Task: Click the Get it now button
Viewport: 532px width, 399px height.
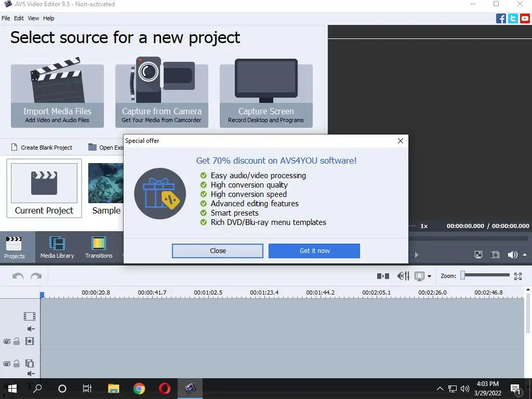Action: (314, 251)
